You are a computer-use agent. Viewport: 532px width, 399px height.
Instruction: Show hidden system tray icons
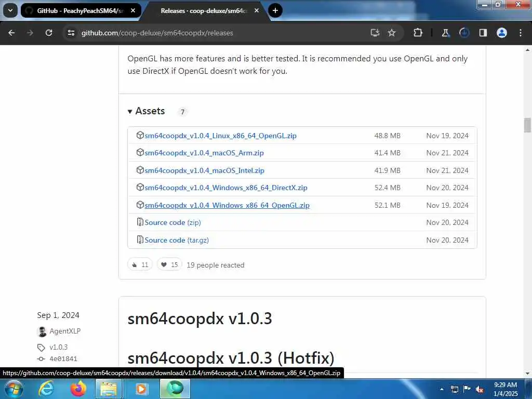[x=442, y=389]
